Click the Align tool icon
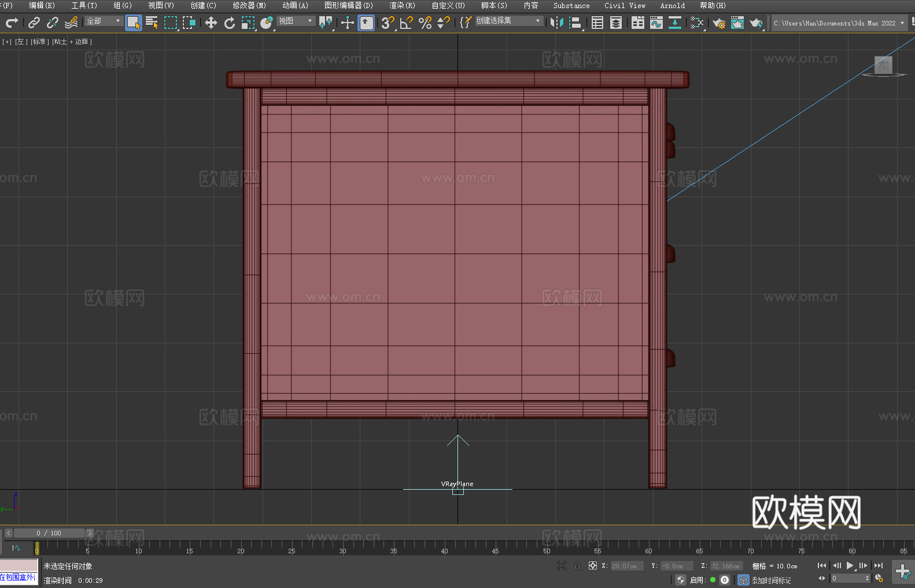The height and width of the screenshot is (588, 915). [x=575, y=23]
